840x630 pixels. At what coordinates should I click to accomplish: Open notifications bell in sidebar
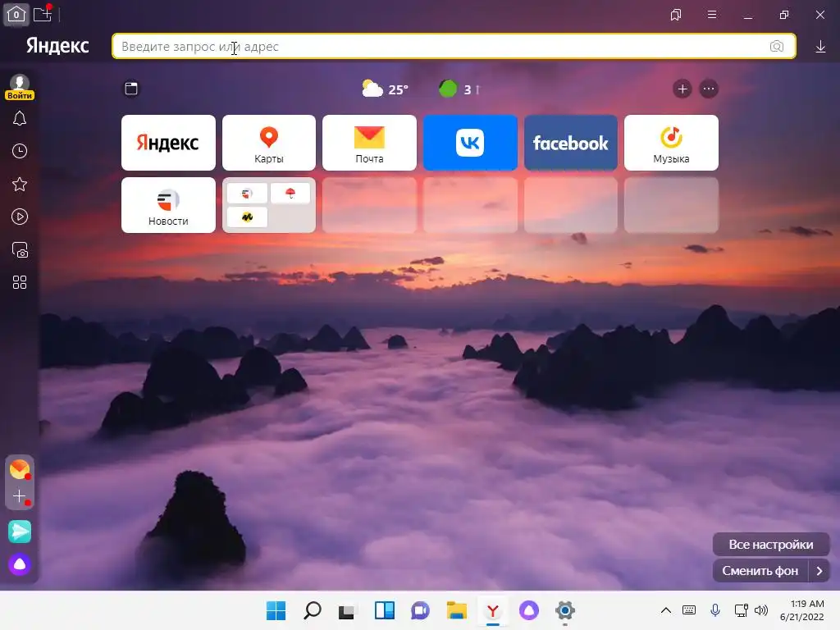[20, 118]
